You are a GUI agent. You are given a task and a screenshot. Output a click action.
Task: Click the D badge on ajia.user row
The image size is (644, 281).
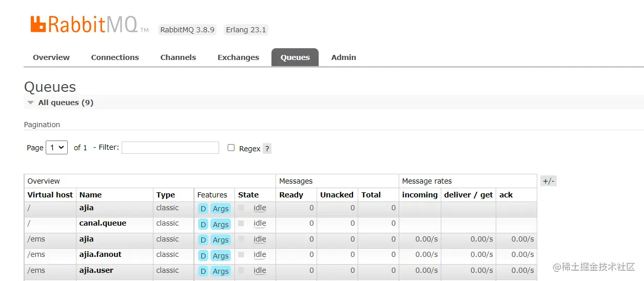(x=203, y=271)
